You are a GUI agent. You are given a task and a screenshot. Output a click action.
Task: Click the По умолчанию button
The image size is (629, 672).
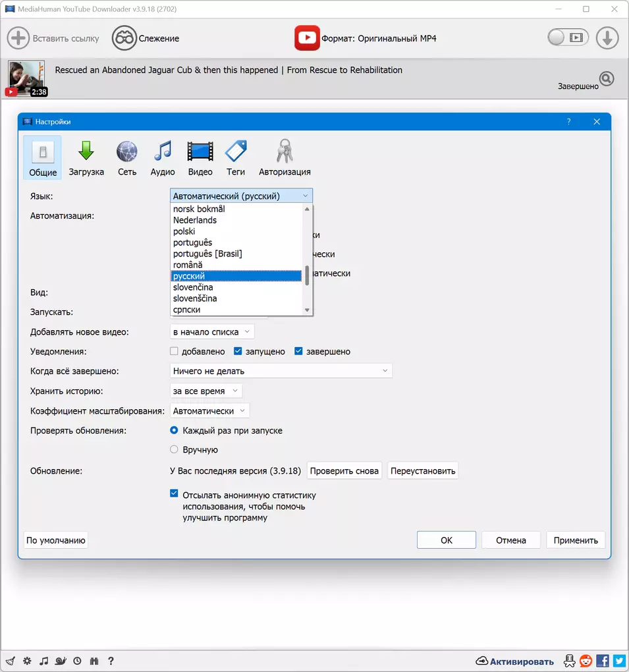pos(56,540)
